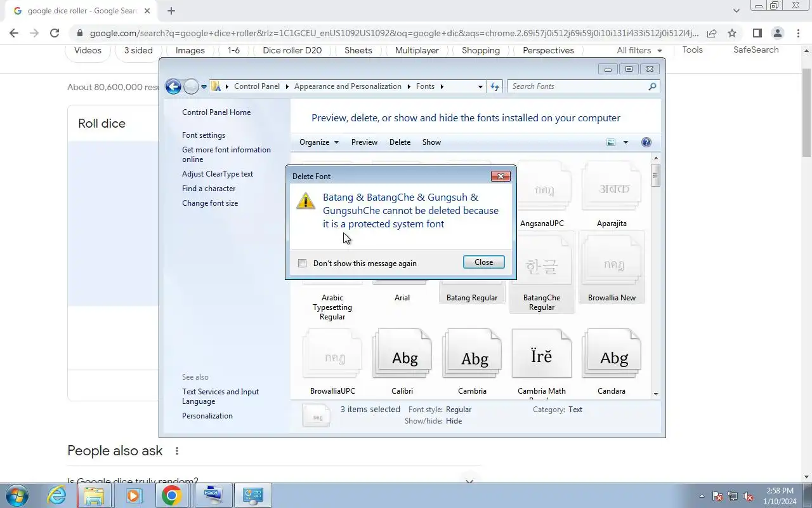Select the Perspectives filter chip
The width and height of the screenshot is (812, 508).
coord(548,50)
